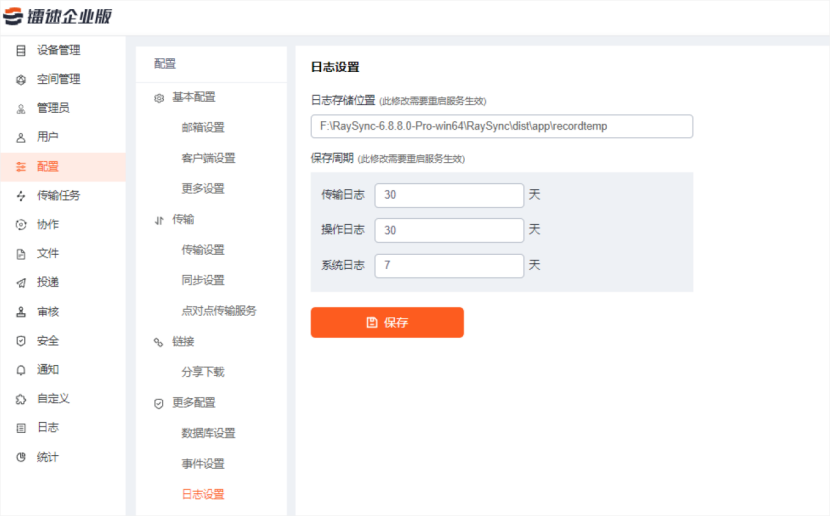
Task: Click the 通知 bell icon
Action: pyautogui.click(x=21, y=370)
